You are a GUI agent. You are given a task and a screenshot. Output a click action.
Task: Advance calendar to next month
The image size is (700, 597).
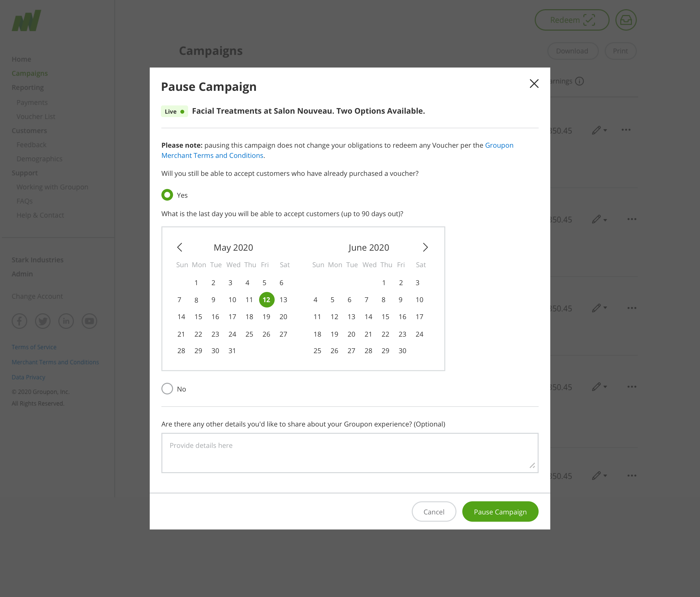(x=425, y=247)
